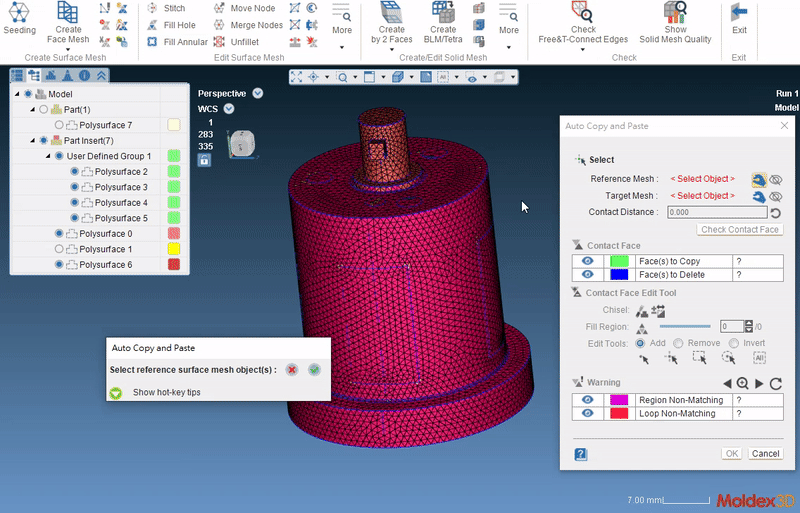Click the Check Contact Face button
Image resolution: width=800 pixels, height=513 pixels.
click(740, 230)
